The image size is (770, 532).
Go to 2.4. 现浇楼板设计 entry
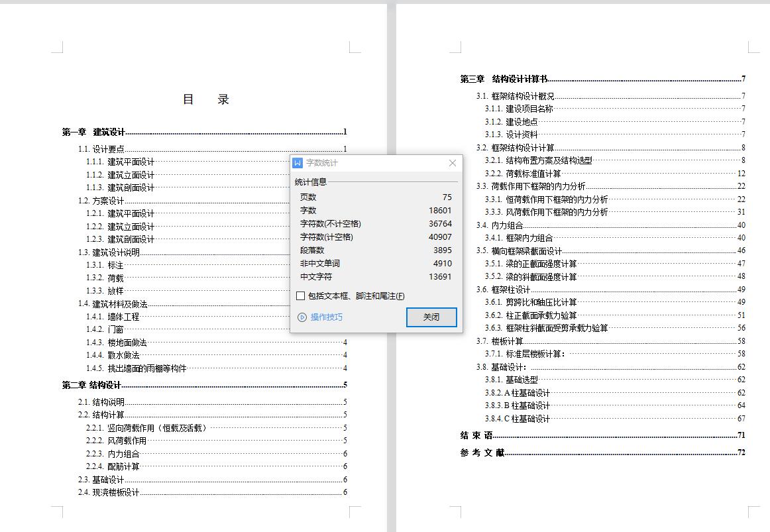point(212,493)
